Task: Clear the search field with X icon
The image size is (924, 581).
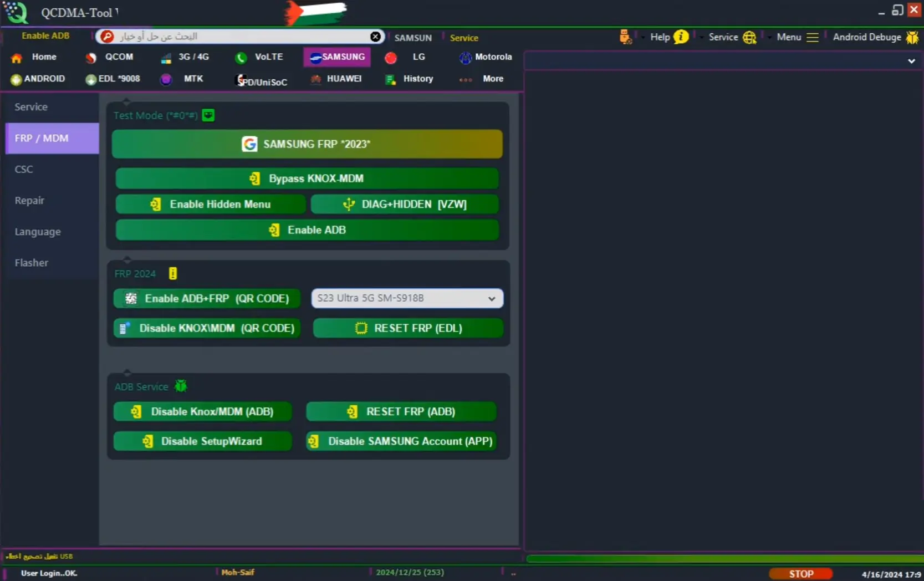Action: 375,37
